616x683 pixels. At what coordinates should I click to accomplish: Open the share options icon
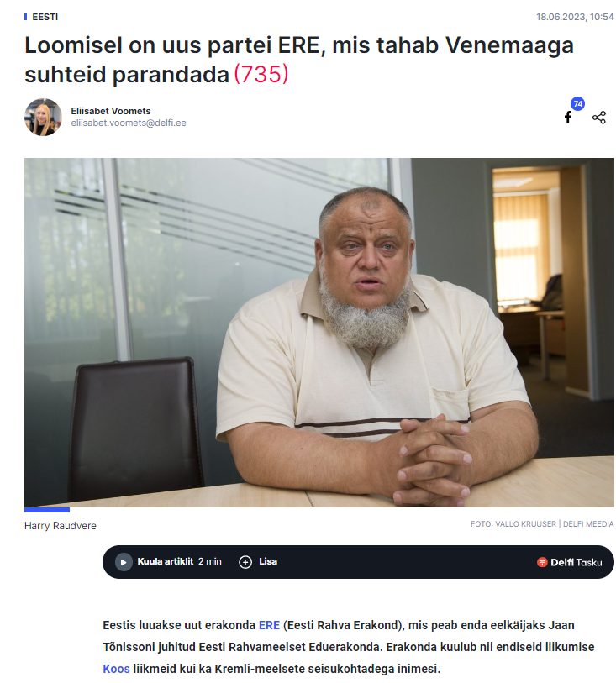(599, 117)
